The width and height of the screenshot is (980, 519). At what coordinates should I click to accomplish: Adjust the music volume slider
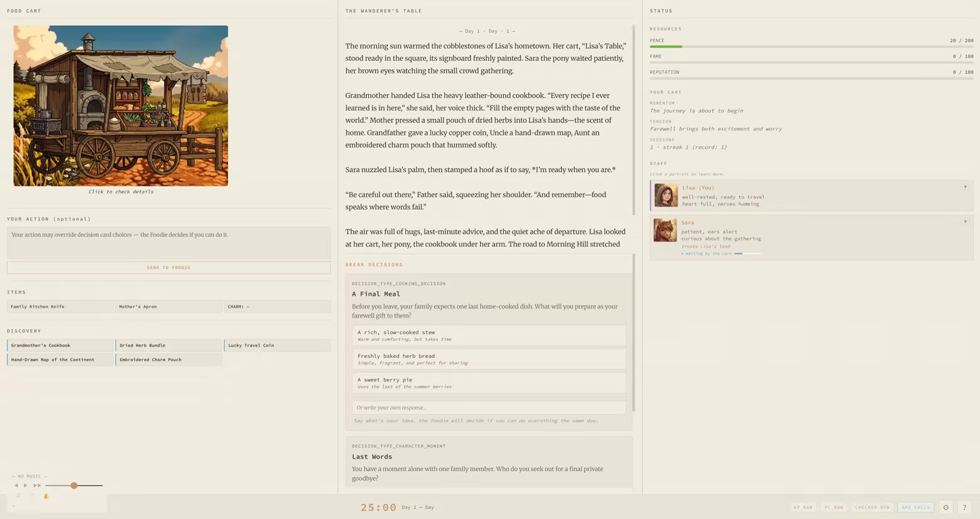coord(74,486)
